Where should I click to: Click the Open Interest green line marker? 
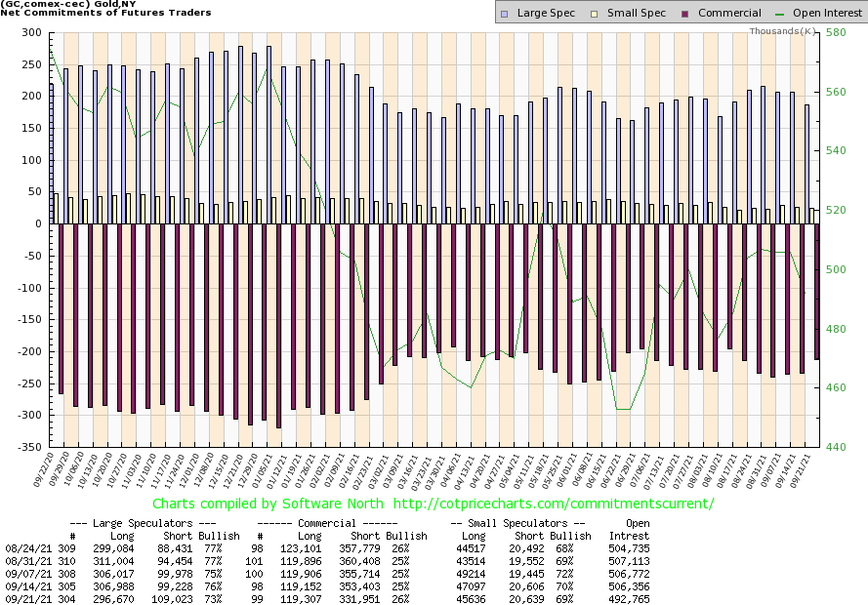point(782,14)
